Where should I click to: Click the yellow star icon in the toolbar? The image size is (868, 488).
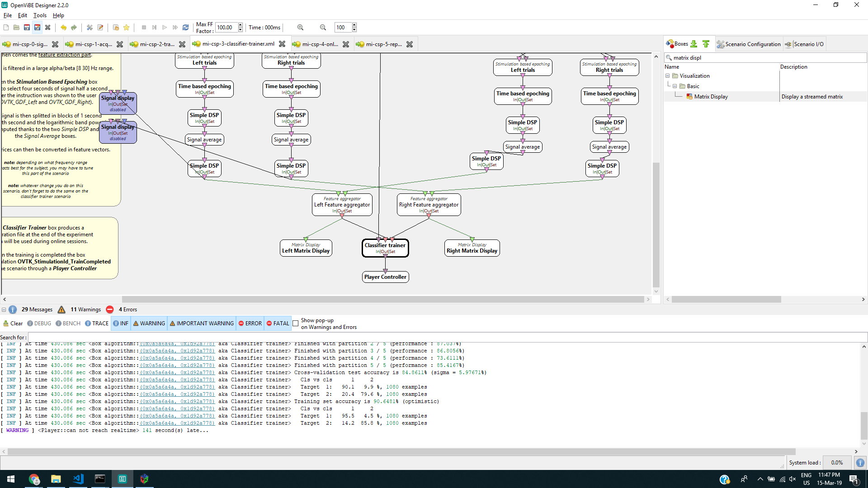(127, 28)
